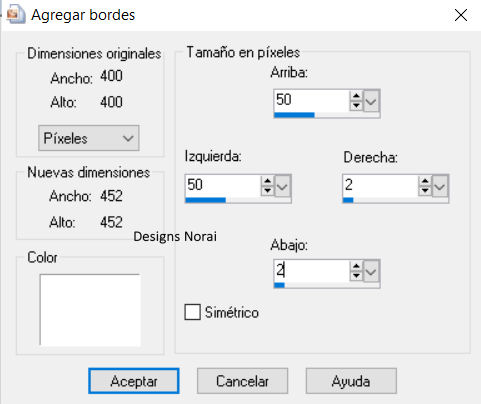Decrease the Arriba value with down arrow
Screen dimensions: 481x404
pos(356,106)
